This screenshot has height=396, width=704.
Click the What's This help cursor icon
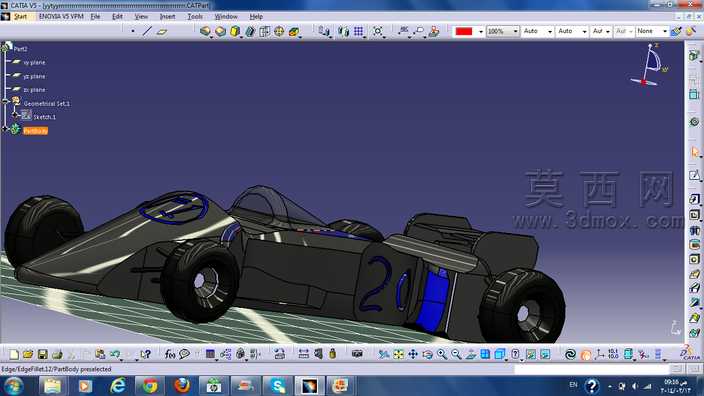pyautogui.click(x=145, y=354)
